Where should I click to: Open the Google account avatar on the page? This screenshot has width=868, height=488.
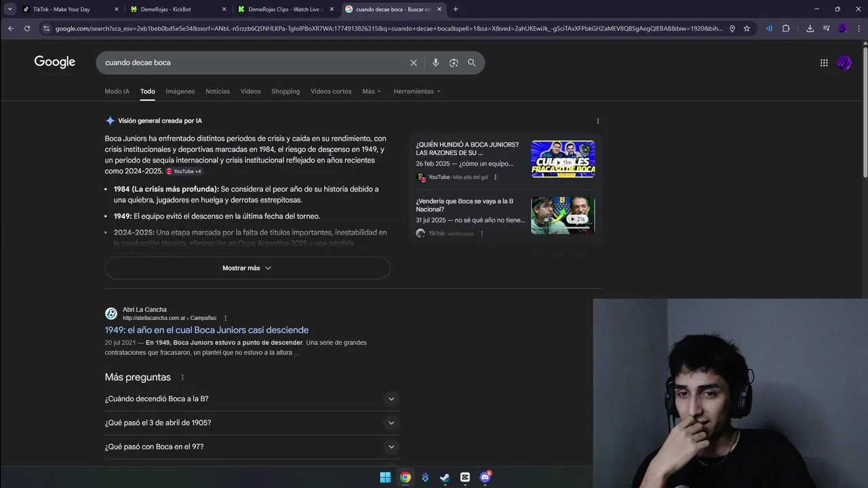(x=844, y=62)
